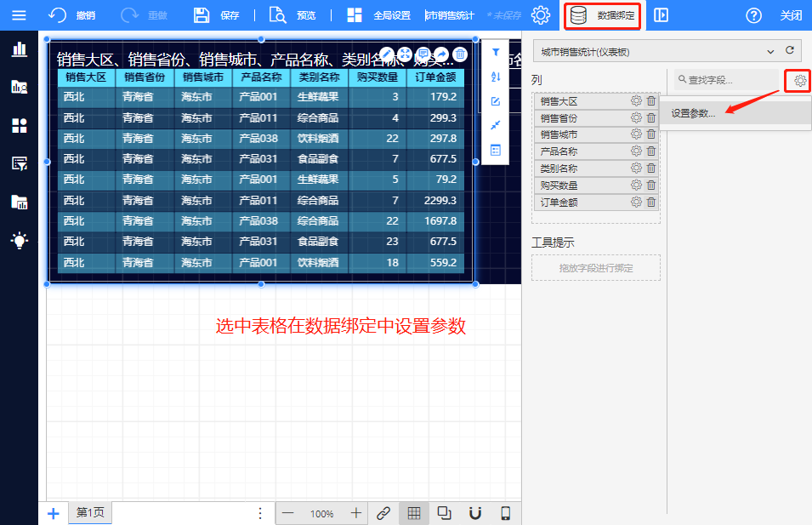Image resolution: width=812 pixels, height=525 pixels.
Task: Open the page list three-dot menu
Action: (260, 513)
